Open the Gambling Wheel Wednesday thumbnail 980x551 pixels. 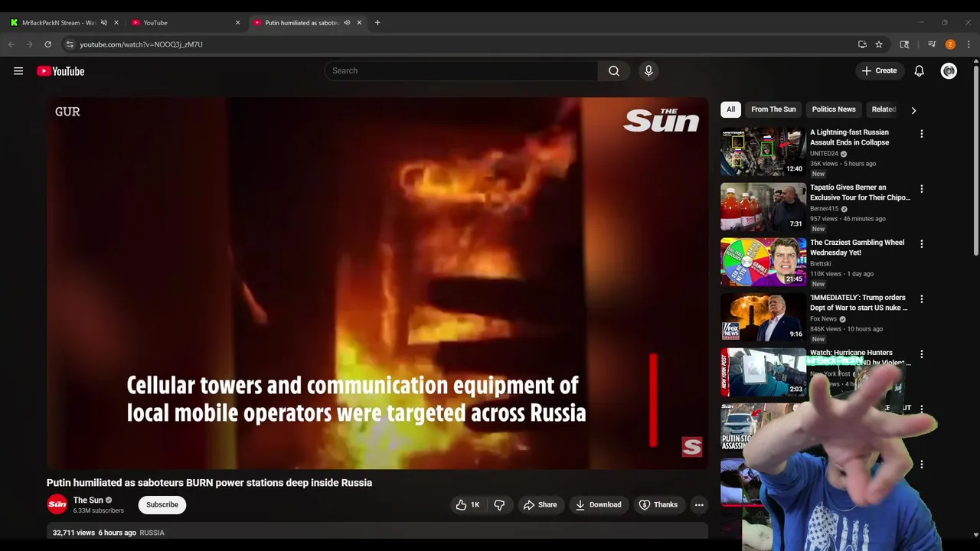point(763,262)
